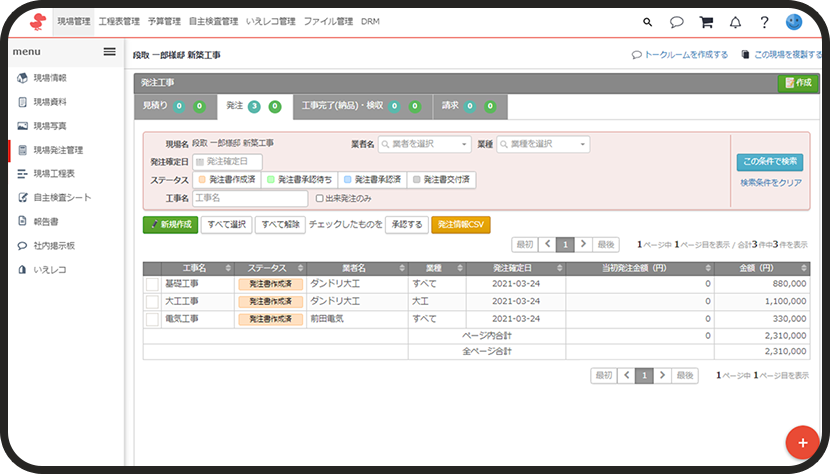Open 工程表管理 top menu

(119, 22)
